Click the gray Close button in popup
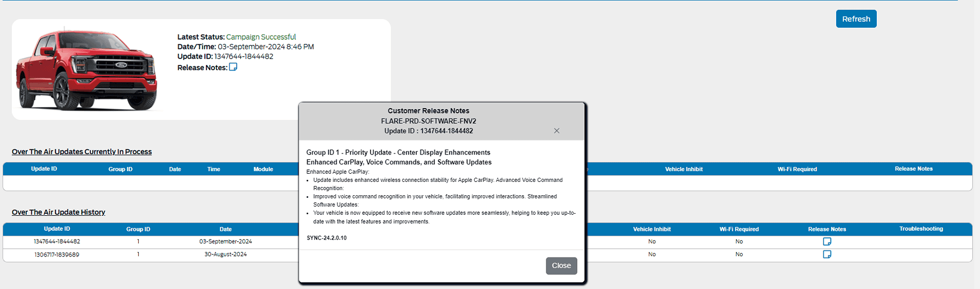 (x=561, y=266)
